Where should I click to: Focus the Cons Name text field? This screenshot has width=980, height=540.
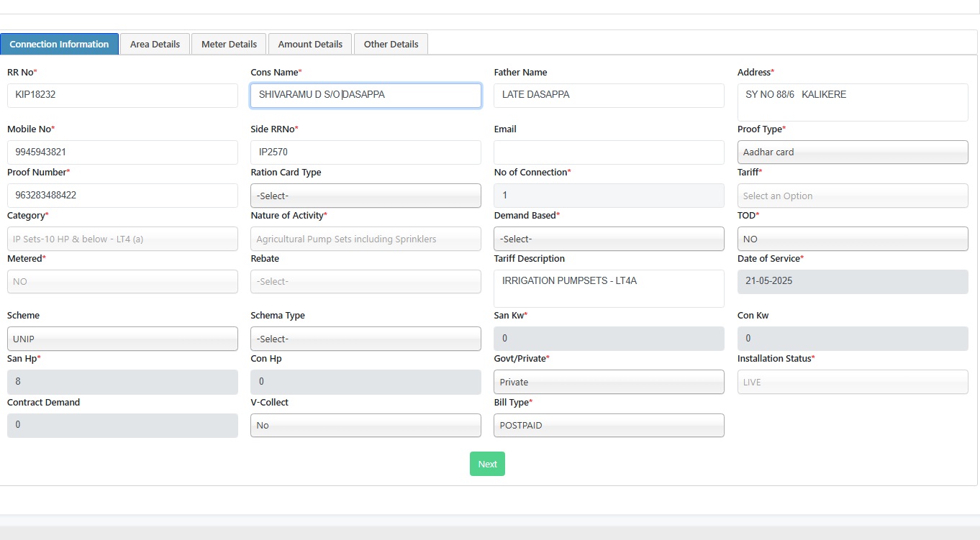click(x=366, y=95)
